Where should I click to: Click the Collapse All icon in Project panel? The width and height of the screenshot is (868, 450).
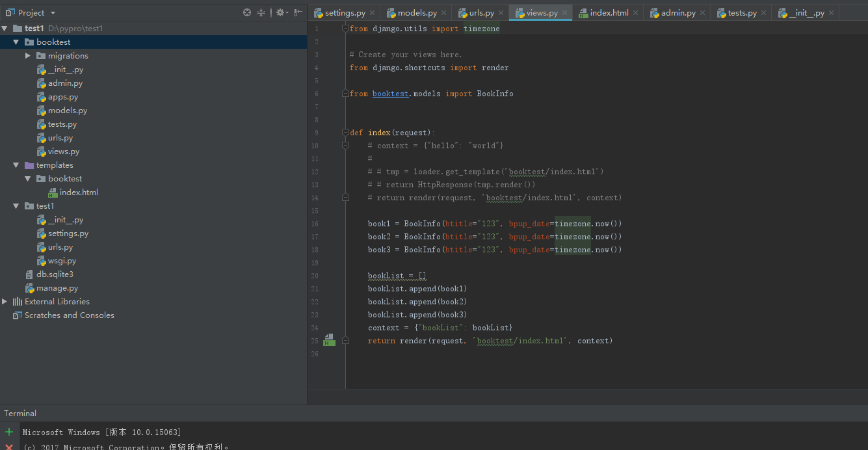coord(261,12)
